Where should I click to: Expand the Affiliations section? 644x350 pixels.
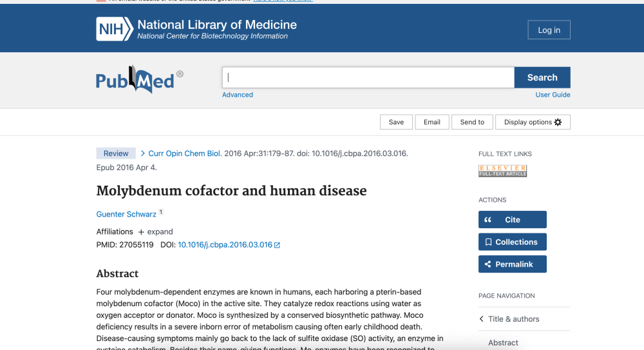[155, 231]
